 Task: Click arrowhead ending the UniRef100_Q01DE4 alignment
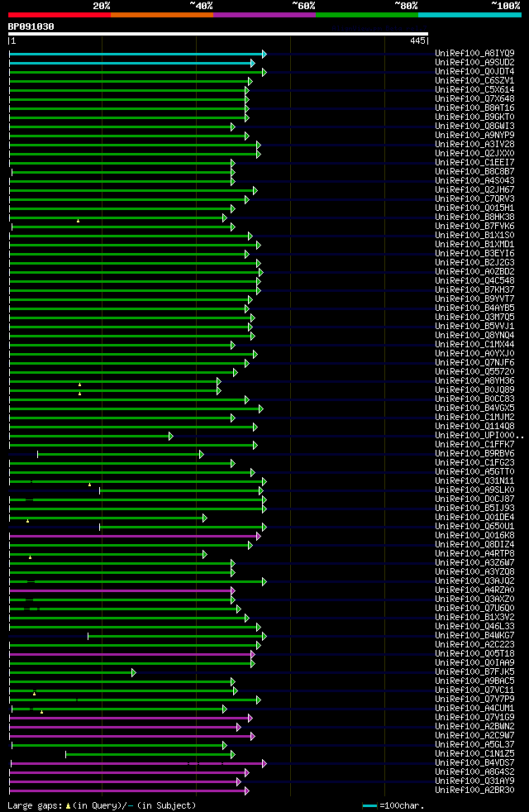(x=205, y=518)
